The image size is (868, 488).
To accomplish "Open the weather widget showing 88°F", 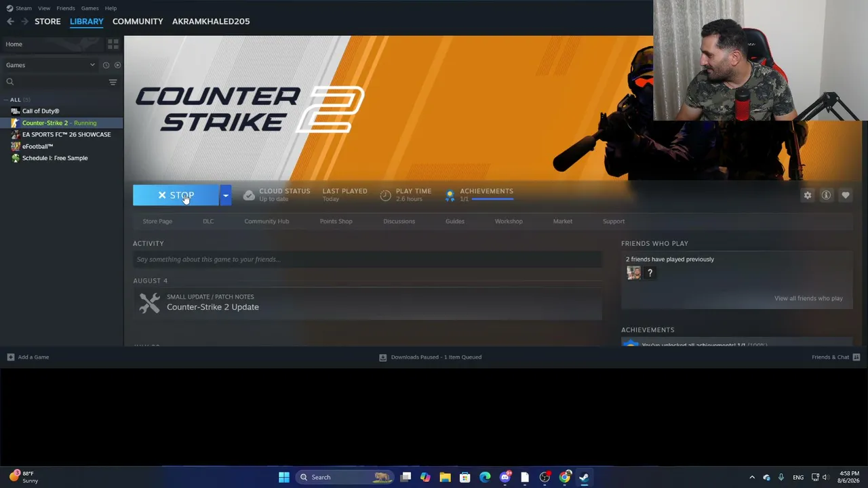I will click(x=24, y=477).
